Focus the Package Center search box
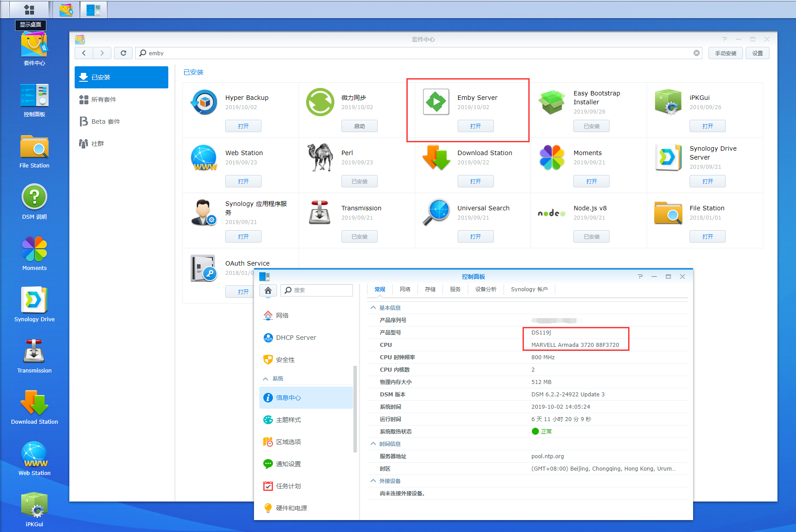Image resolution: width=796 pixels, height=532 pixels. 418,53
